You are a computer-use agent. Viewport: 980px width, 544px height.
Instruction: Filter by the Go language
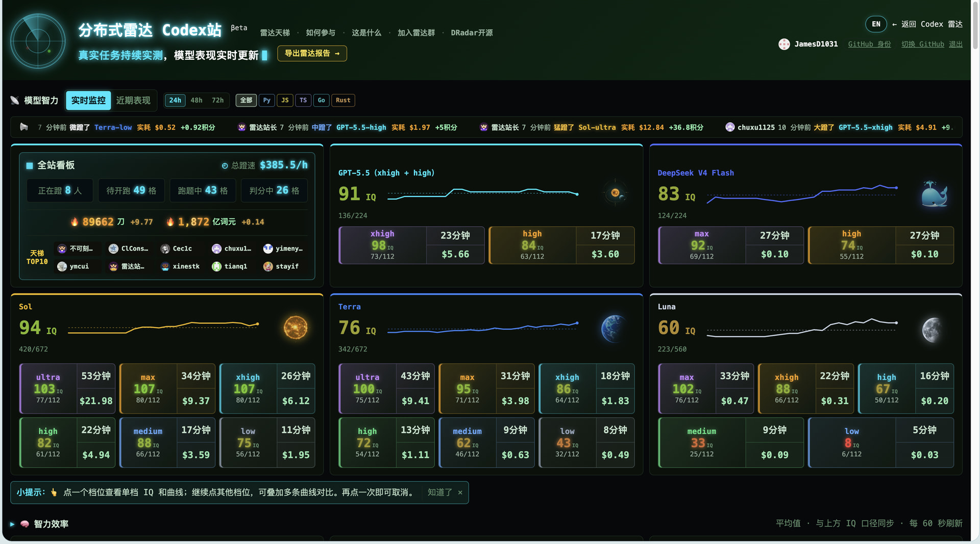pos(321,100)
